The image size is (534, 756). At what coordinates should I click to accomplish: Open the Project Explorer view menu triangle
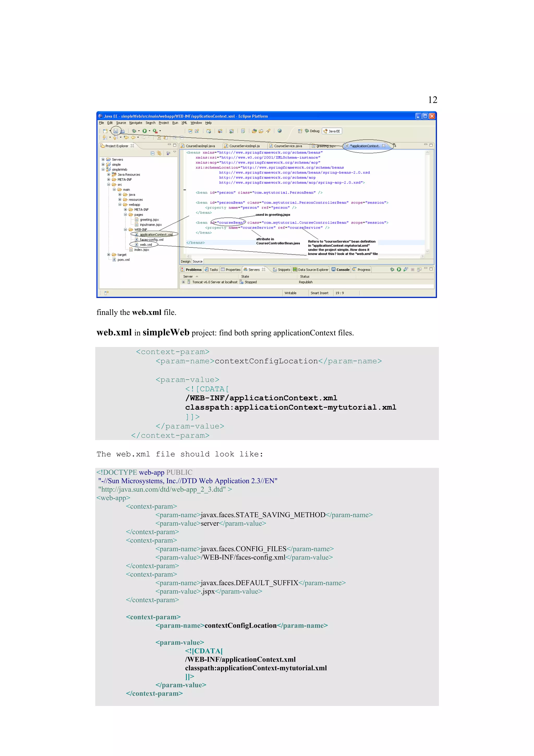click(175, 152)
